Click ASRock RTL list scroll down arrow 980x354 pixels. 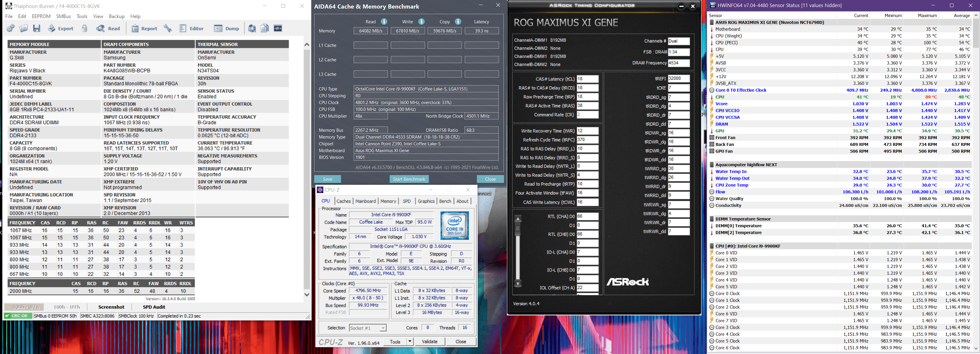[518, 284]
